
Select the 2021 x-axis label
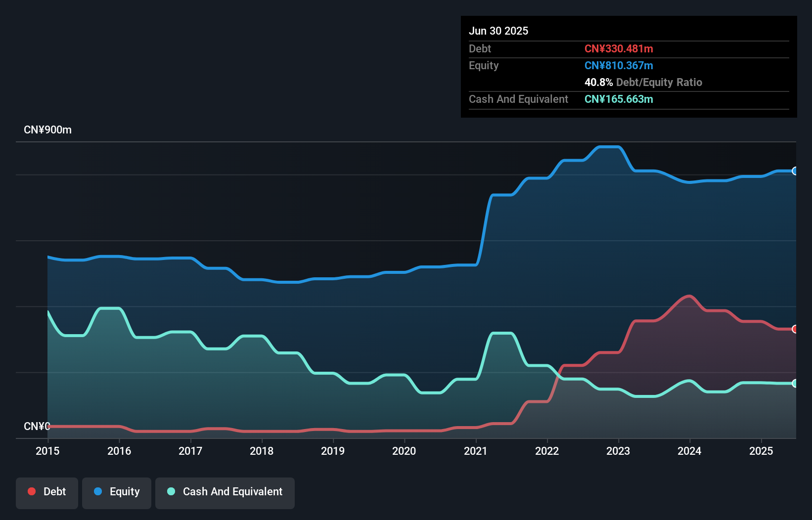point(476,451)
